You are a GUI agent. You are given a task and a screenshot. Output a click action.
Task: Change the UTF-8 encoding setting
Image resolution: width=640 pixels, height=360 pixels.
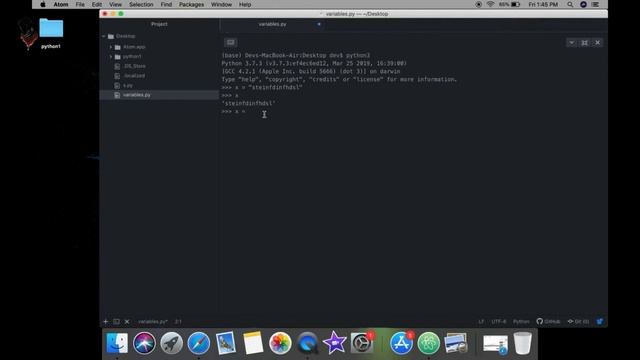pos(498,322)
